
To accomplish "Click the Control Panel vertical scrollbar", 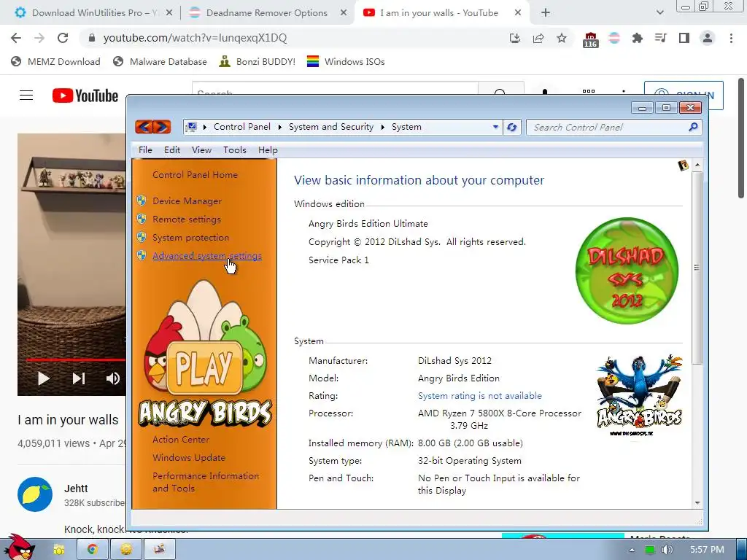I will [697, 267].
